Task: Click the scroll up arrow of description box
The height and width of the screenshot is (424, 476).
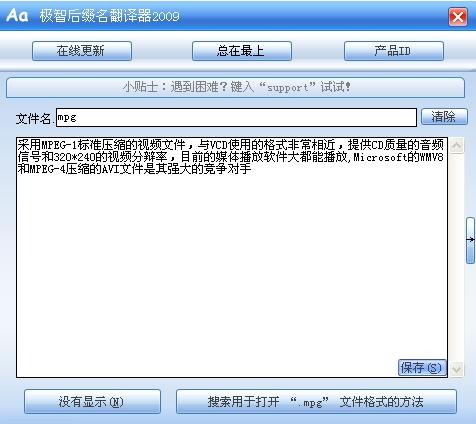Action: [456, 146]
